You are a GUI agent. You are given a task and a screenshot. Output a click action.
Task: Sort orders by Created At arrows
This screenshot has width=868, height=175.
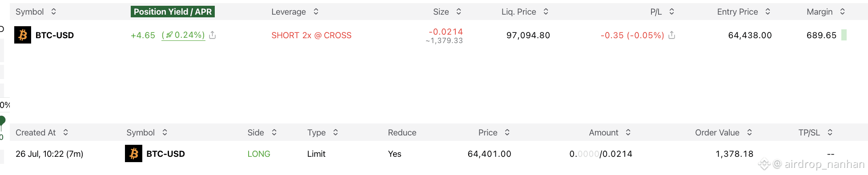click(66, 132)
